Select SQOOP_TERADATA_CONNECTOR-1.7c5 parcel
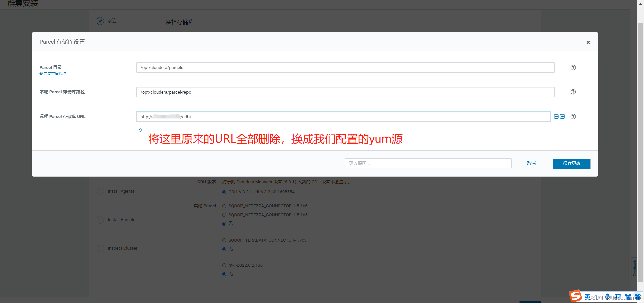The image size is (644, 303). pos(224,240)
